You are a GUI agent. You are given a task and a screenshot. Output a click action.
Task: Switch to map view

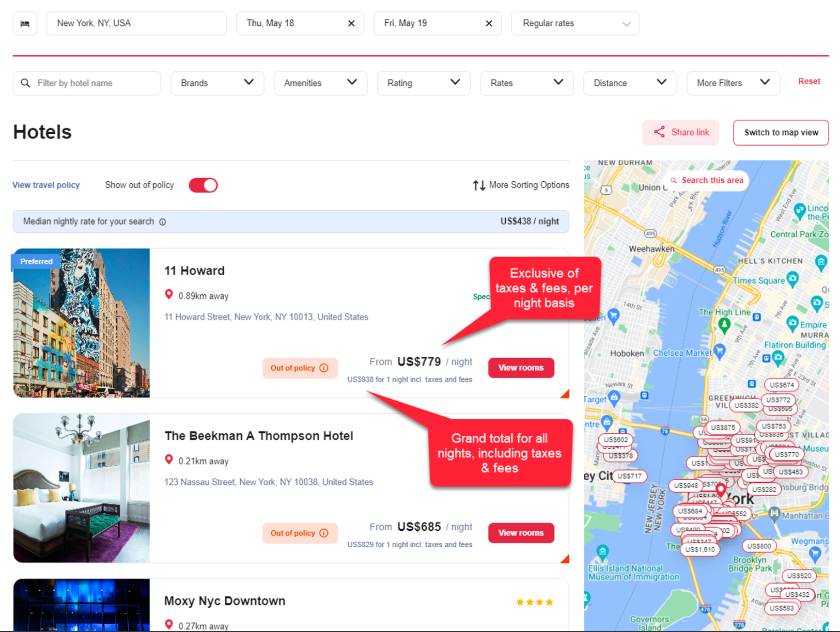[781, 133]
